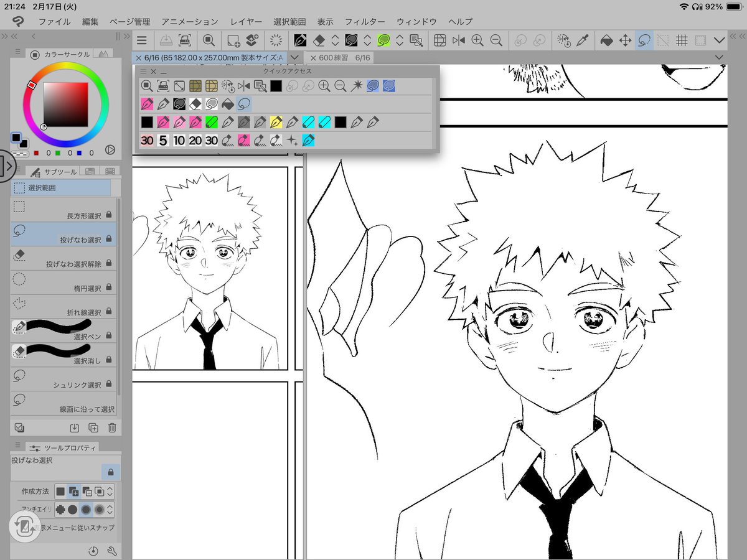Click the eraser icon in command bar
The height and width of the screenshot is (560, 747).
[318, 40]
